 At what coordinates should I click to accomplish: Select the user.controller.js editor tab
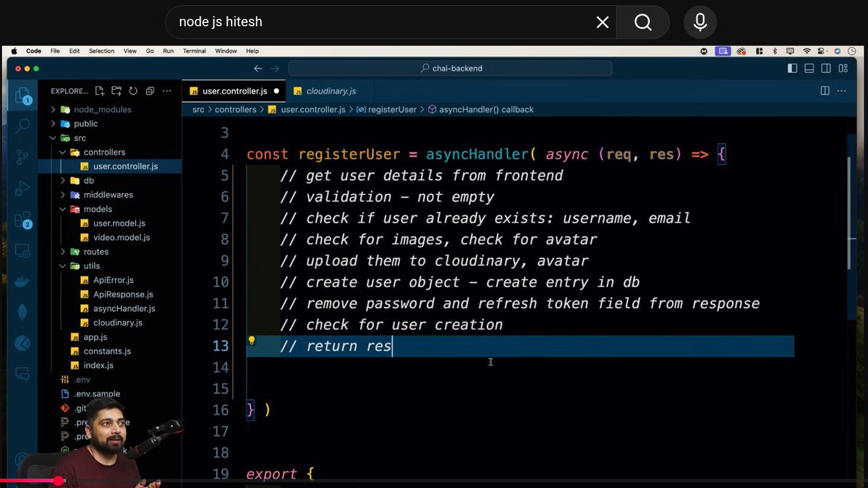pyautogui.click(x=234, y=91)
